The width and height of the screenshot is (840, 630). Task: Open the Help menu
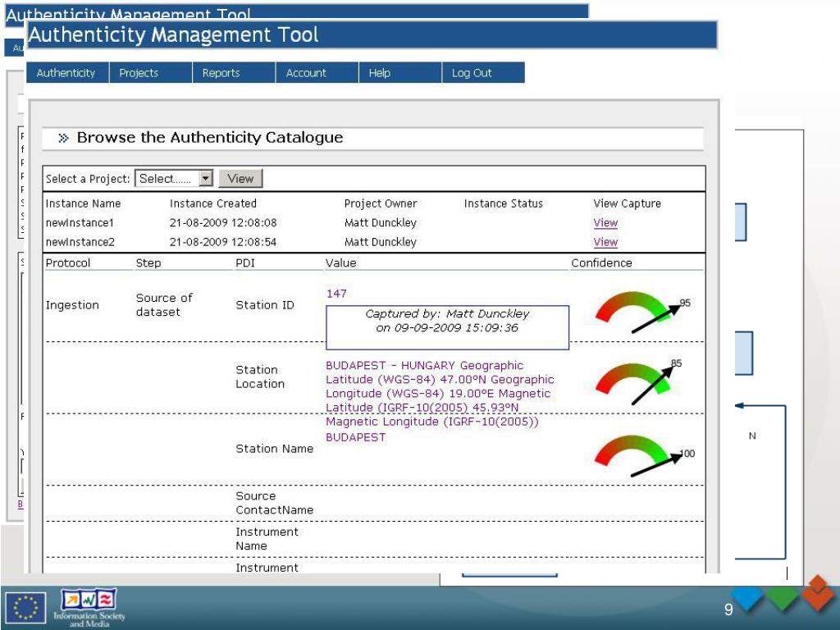[400, 73]
